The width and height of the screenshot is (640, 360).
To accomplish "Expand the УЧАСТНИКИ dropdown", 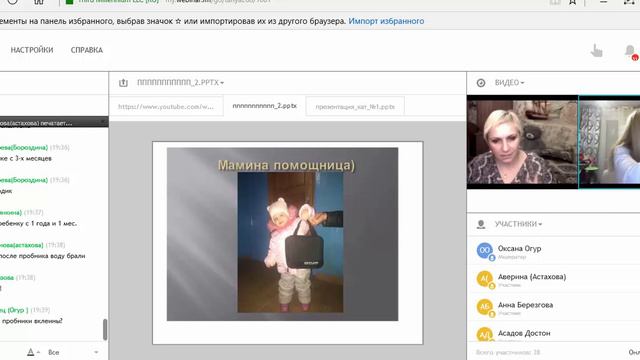I will click(518, 224).
